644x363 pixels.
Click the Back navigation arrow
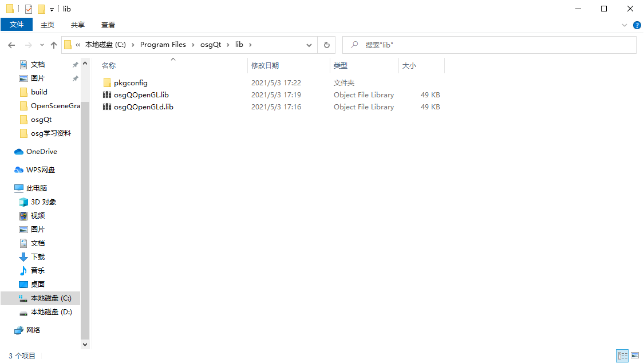coord(11,44)
